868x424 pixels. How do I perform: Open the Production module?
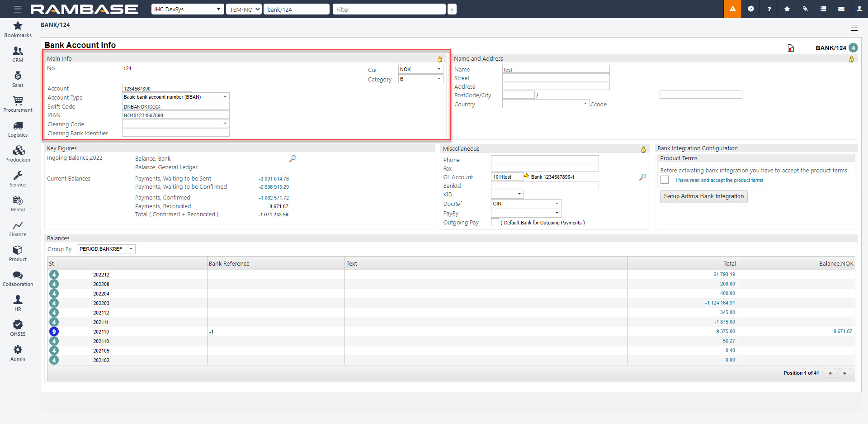click(18, 154)
